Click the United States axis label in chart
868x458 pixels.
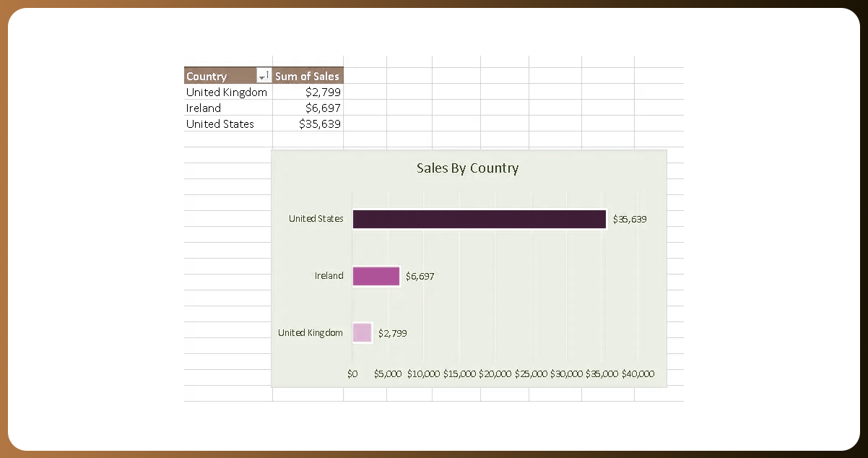coord(316,218)
